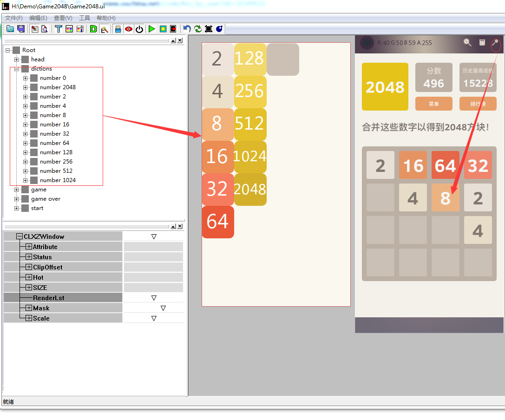Click the save icon in the toolbar
The height and width of the screenshot is (420, 505).
(21, 29)
